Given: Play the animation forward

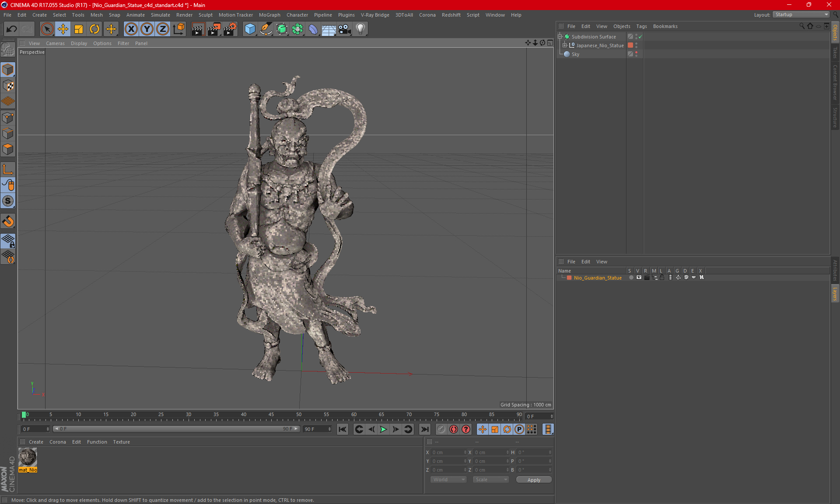Looking at the screenshot, I should (x=383, y=429).
